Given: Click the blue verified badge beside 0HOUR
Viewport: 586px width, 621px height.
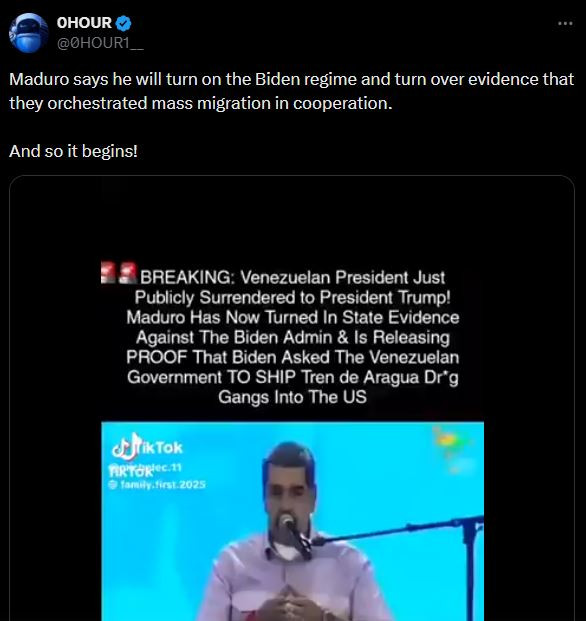Looking at the screenshot, I should pyautogui.click(x=124, y=23).
